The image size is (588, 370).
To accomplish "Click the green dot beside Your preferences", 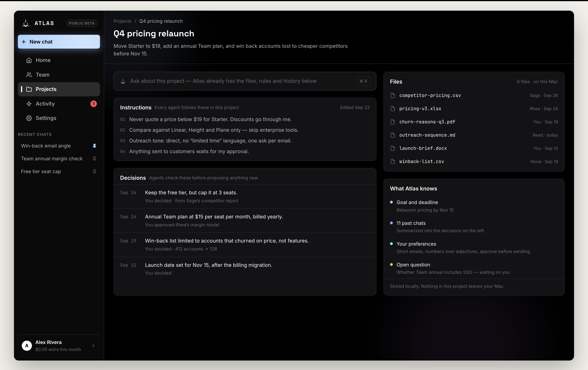I will 391,243.
